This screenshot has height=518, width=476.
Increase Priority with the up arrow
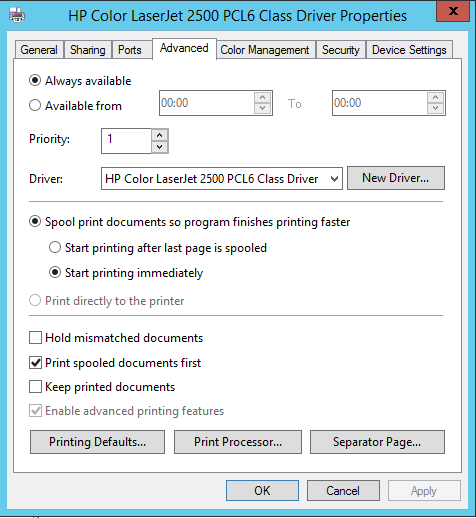pos(160,135)
